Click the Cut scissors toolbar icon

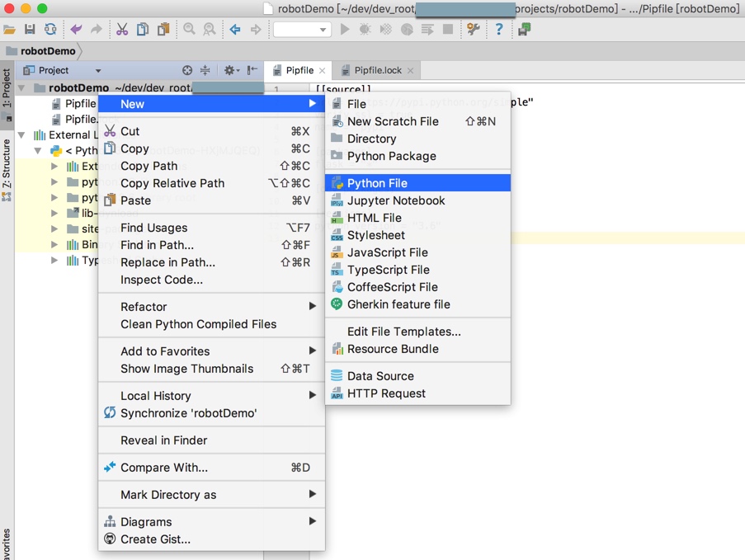coord(122,30)
